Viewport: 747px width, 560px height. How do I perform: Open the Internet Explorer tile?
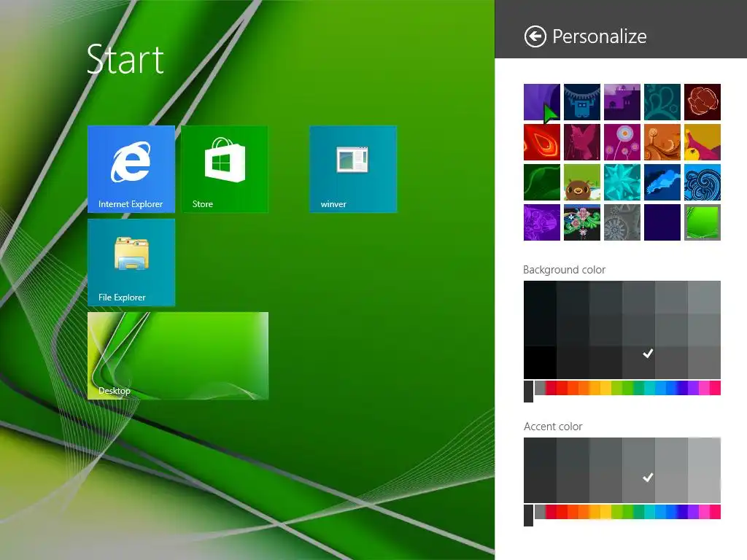[131, 169]
